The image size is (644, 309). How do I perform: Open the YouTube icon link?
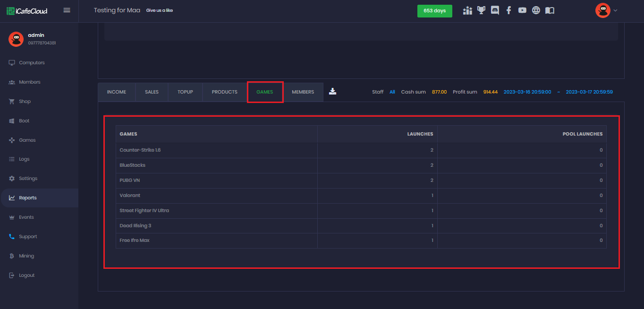[522, 10]
